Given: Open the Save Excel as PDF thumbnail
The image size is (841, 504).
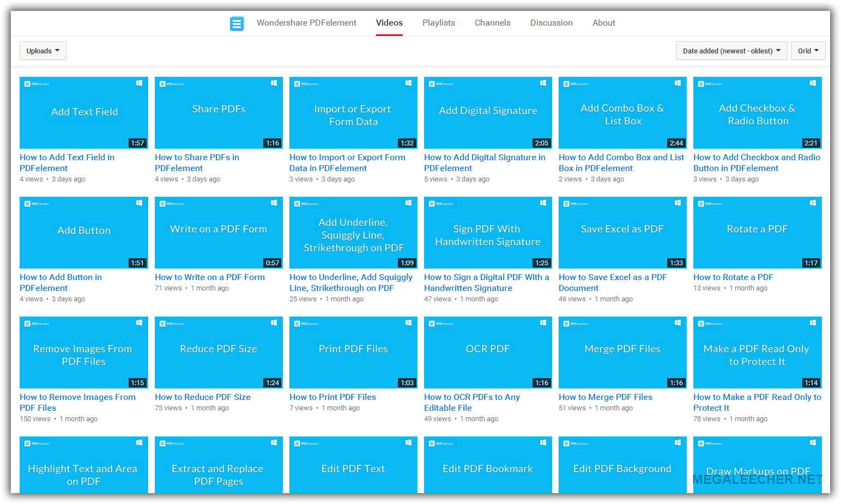Looking at the screenshot, I should [x=622, y=233].
